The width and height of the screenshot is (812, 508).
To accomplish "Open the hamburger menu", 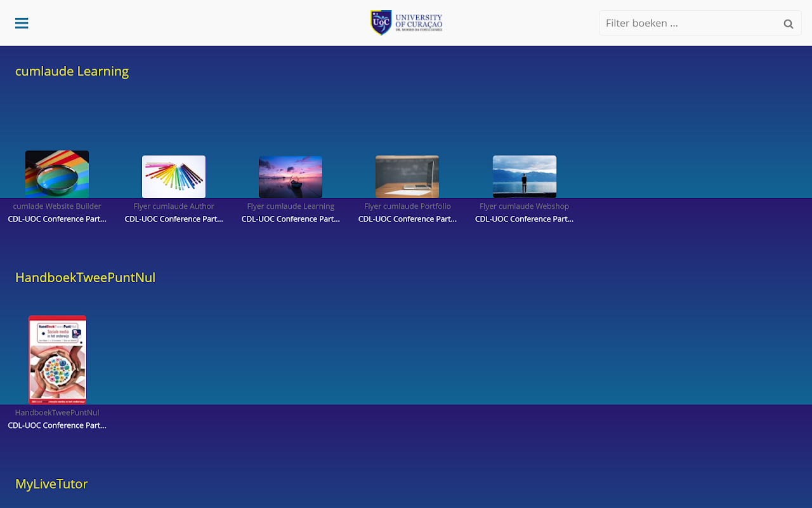I will tap(22, 23).
